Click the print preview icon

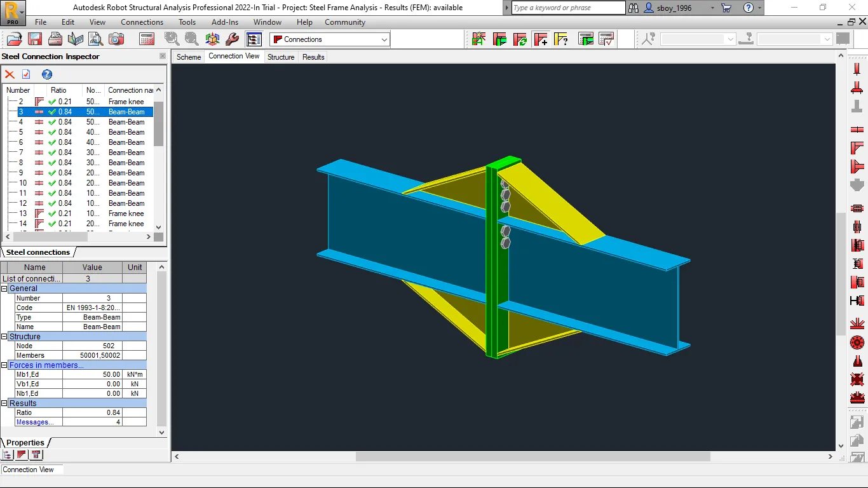pyautogui.click(x=96, y=39)
